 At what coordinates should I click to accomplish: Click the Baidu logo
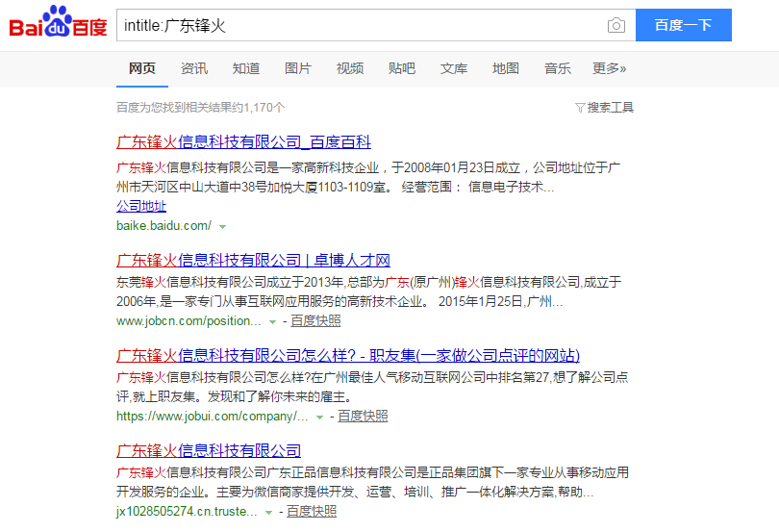click(58, 22)
